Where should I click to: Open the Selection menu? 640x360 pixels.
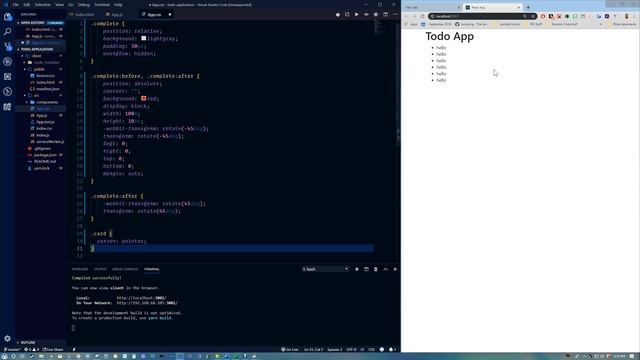pyautogui.click(x=42, y=4)
